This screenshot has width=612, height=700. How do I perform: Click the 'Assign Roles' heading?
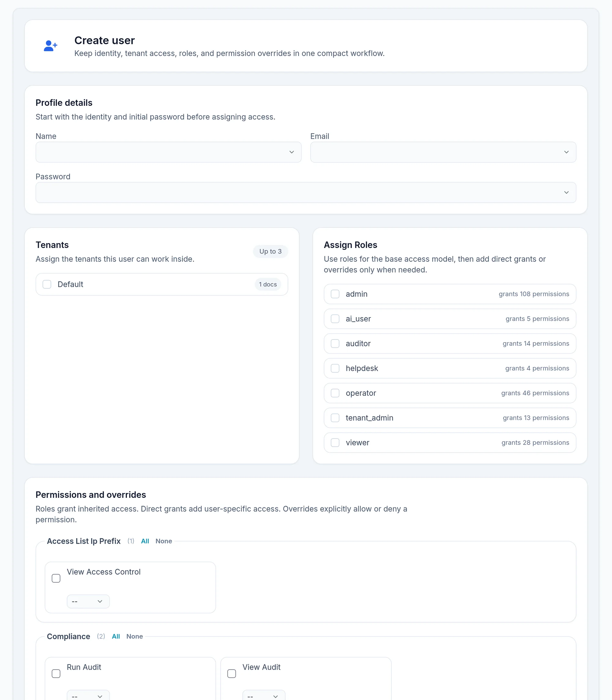point(350,245)
